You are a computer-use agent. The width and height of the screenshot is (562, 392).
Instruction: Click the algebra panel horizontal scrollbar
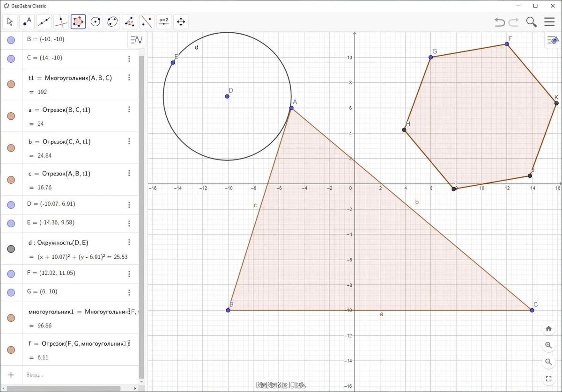click(x=63, y=388)
